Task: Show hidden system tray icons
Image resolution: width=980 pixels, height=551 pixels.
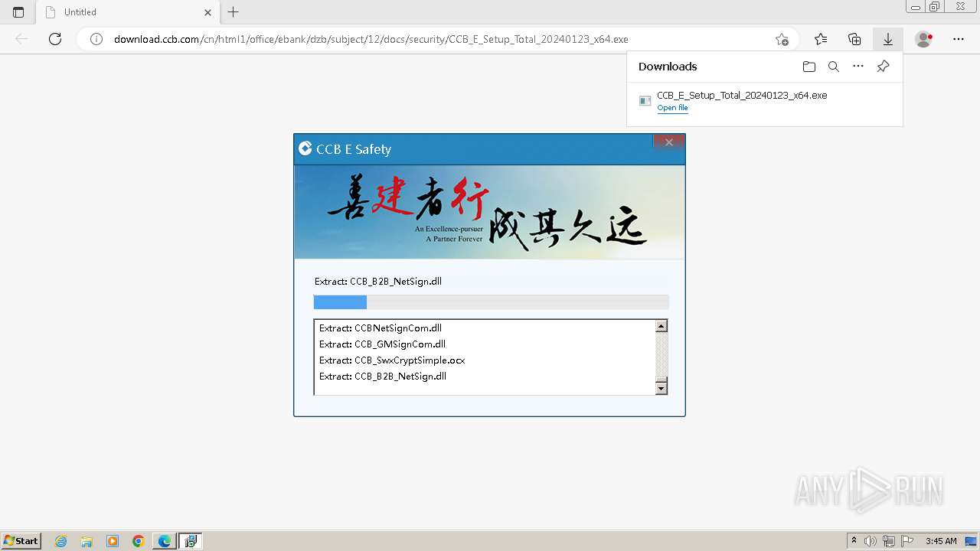Action: click(x=854, y=541)
